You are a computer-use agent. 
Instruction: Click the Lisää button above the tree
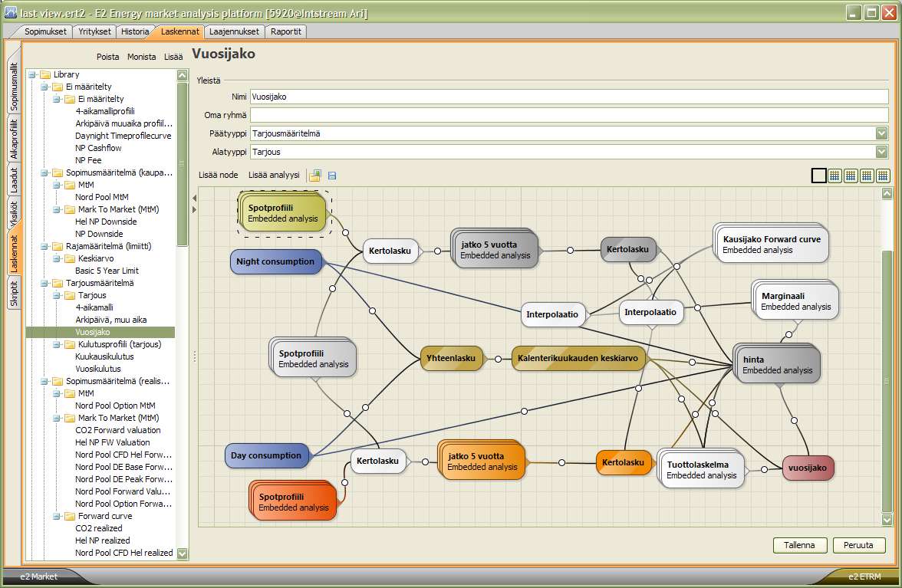(x=173, y=57)
